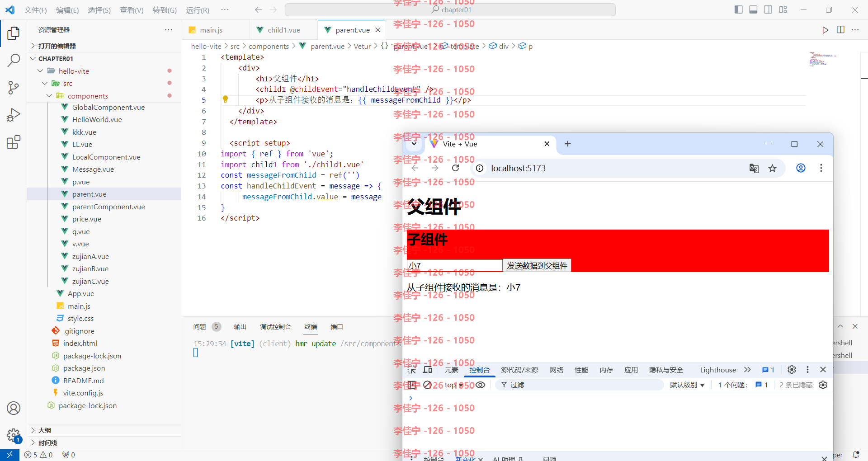
Task: Open Run and Debug view
Action: 14,115
